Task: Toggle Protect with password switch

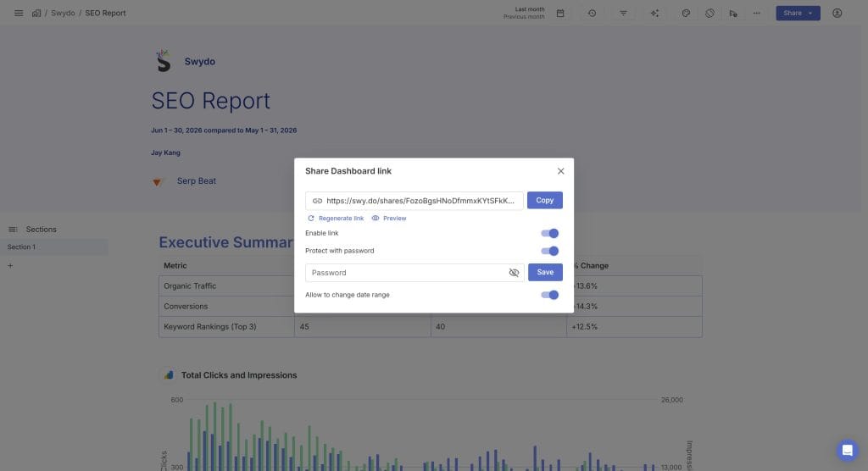Action: pyautogui.click(x=549, y=251)
